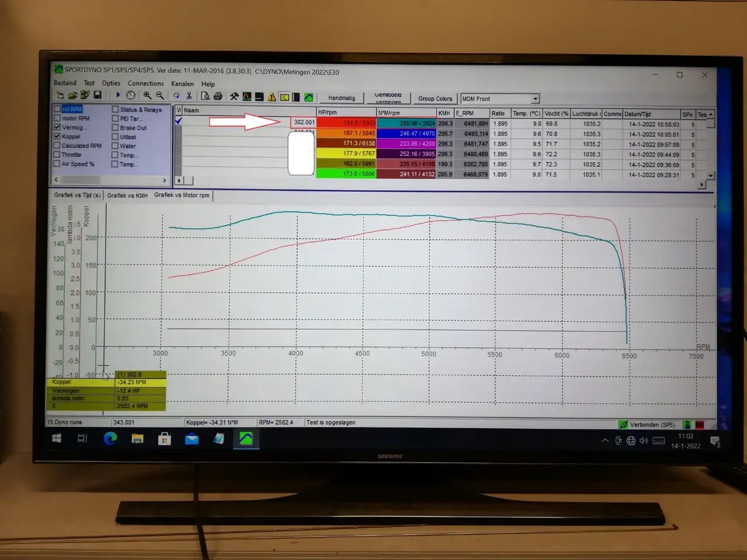This screenshot has height=560, width=747.
Task: Open print preview icon
Action: [x=205, y=96]
